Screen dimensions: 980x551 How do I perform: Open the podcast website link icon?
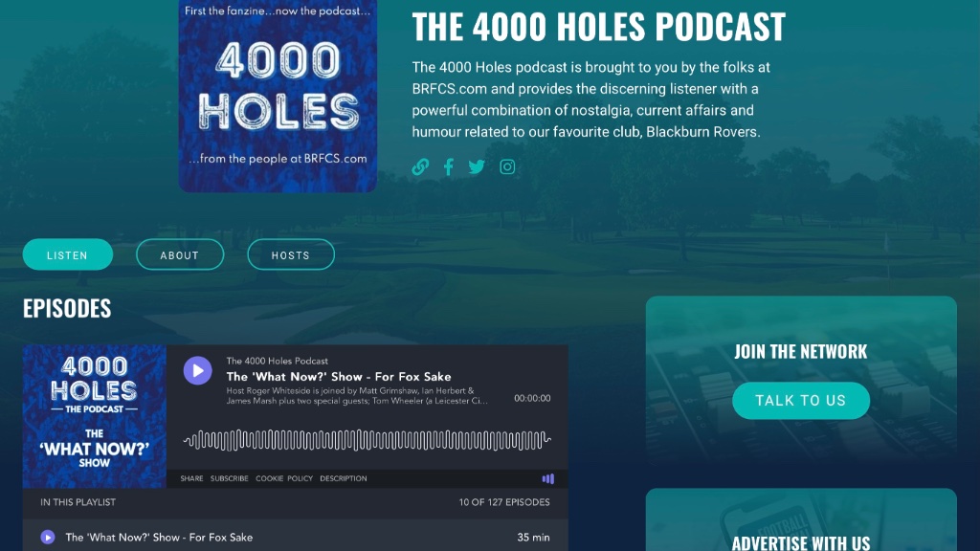click(x=420, y=166)
